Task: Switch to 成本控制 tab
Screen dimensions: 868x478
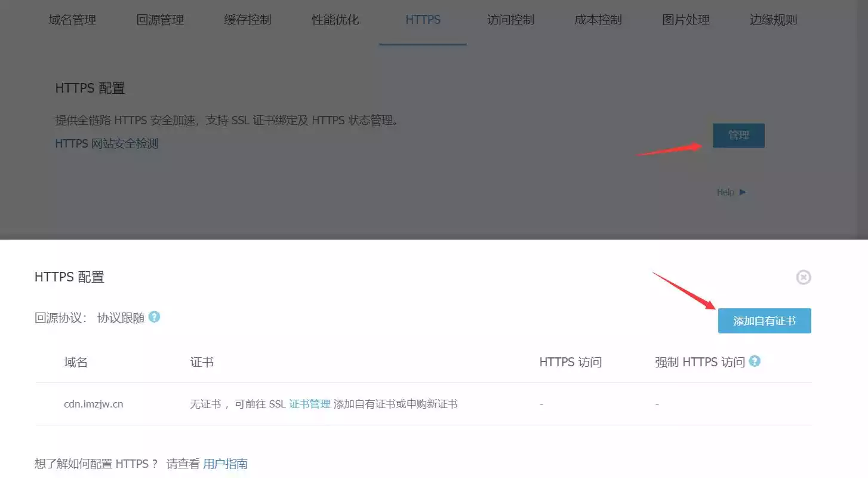Action: click(598, 20)
